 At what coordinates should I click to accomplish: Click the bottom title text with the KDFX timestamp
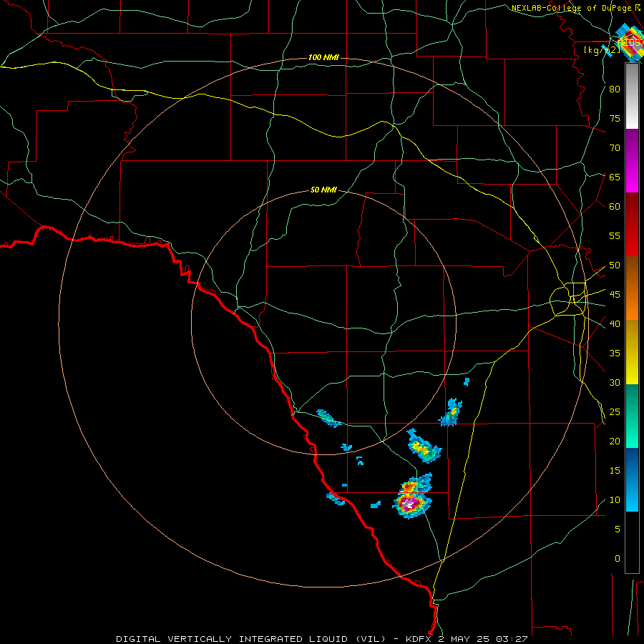coord(321,639)
